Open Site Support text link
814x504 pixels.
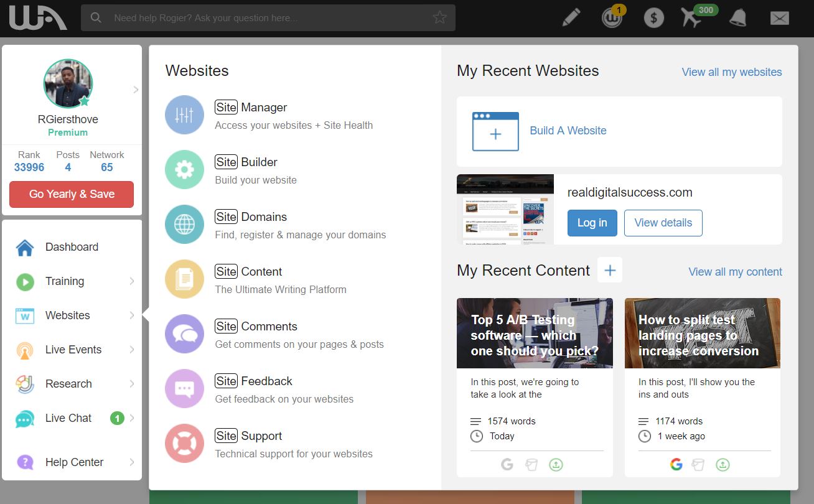tap(248, 436)
